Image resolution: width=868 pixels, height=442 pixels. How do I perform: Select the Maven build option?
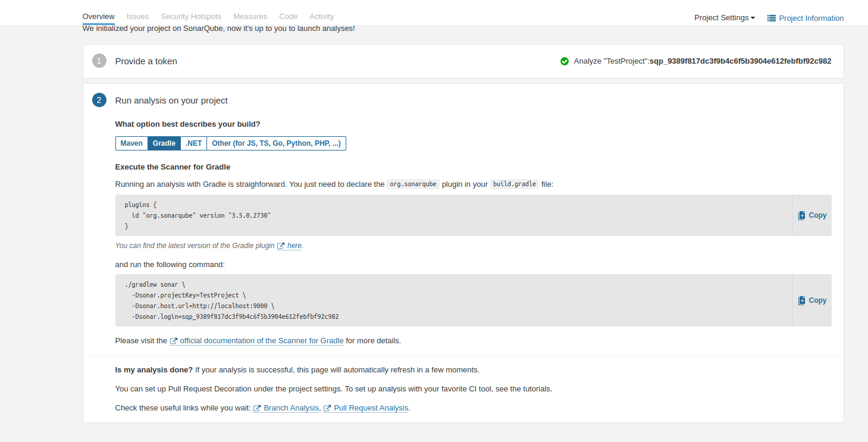pyautogui.click(x=131, y=143)
